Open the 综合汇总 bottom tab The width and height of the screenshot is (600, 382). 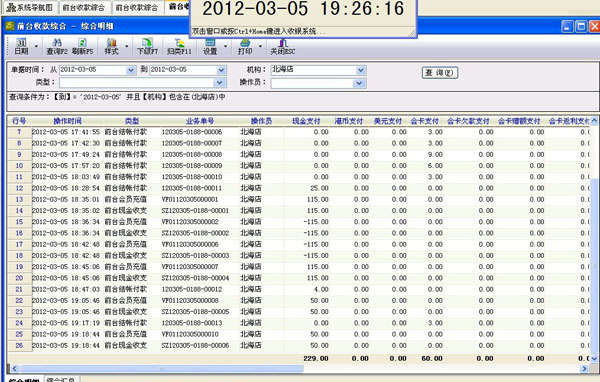(60, 379)
